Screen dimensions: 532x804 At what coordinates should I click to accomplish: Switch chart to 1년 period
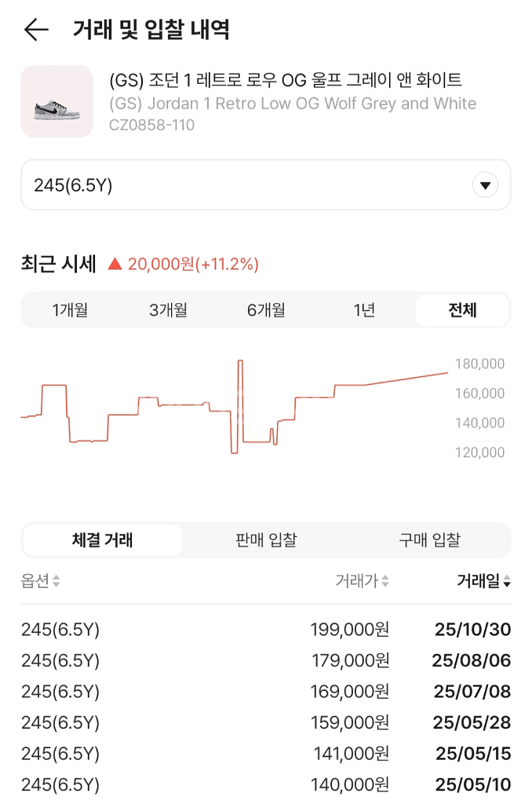[364, 310]
